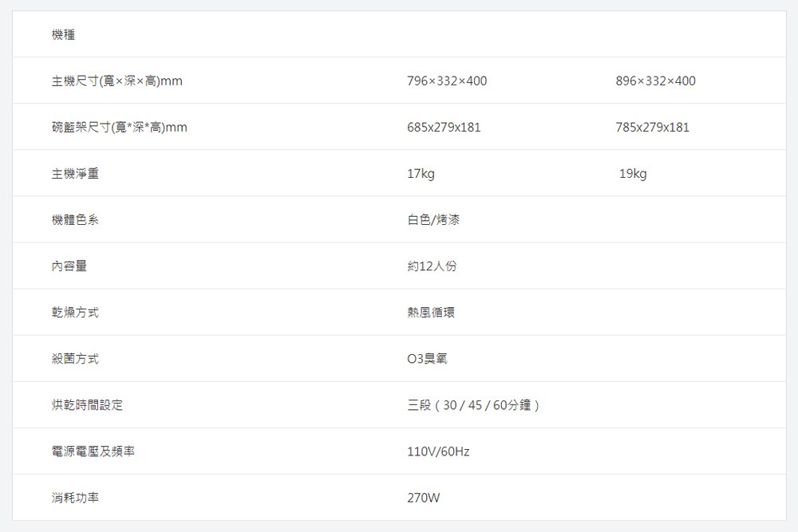Select the 110V/60Hz voltage value

438,451
